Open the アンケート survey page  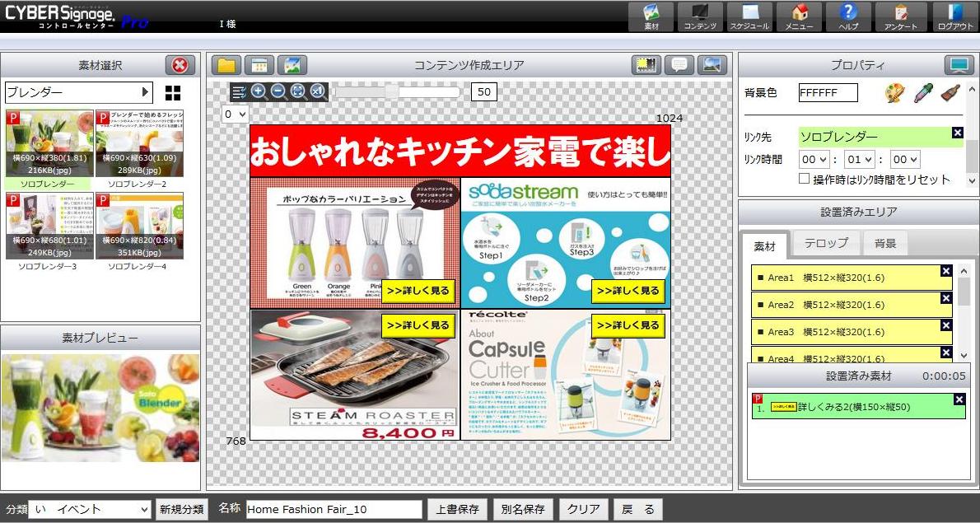coord(901,16)
